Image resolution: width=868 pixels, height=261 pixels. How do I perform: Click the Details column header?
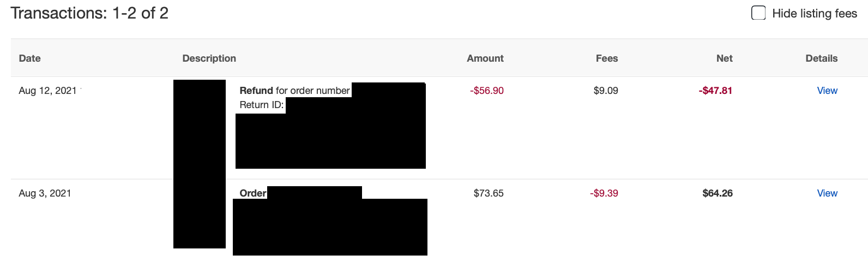coord(822,58)
